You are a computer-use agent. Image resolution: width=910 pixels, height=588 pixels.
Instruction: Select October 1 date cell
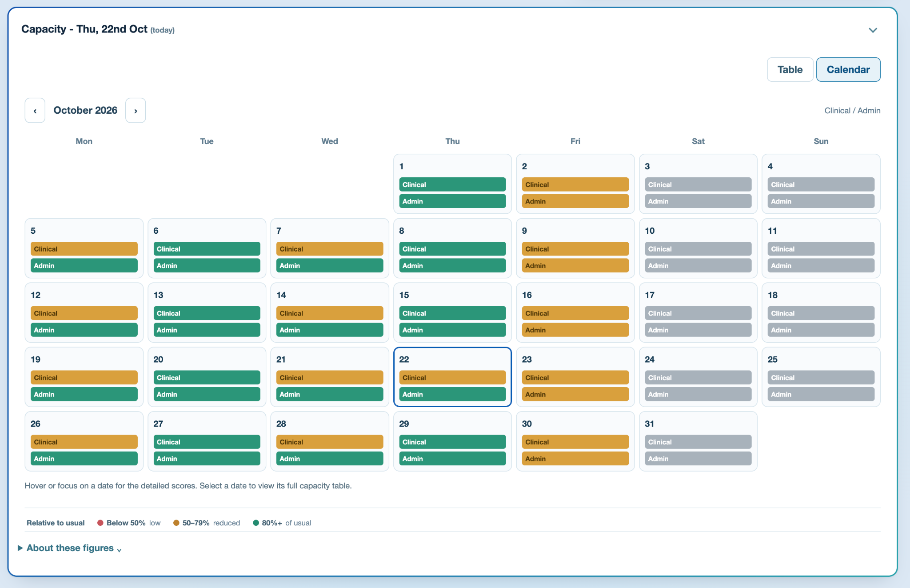(452, 184)
